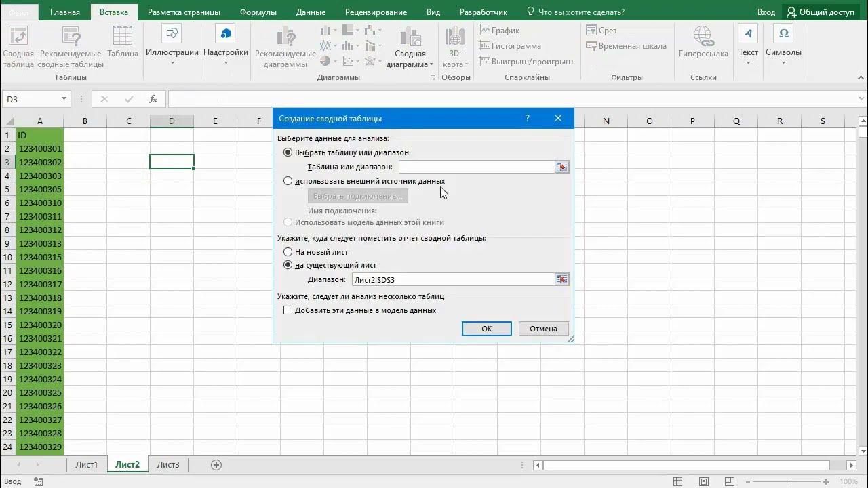Open the Надстройки group
Image resolution: width=868 pixels, height=488 pixels.
coord(226,45)
